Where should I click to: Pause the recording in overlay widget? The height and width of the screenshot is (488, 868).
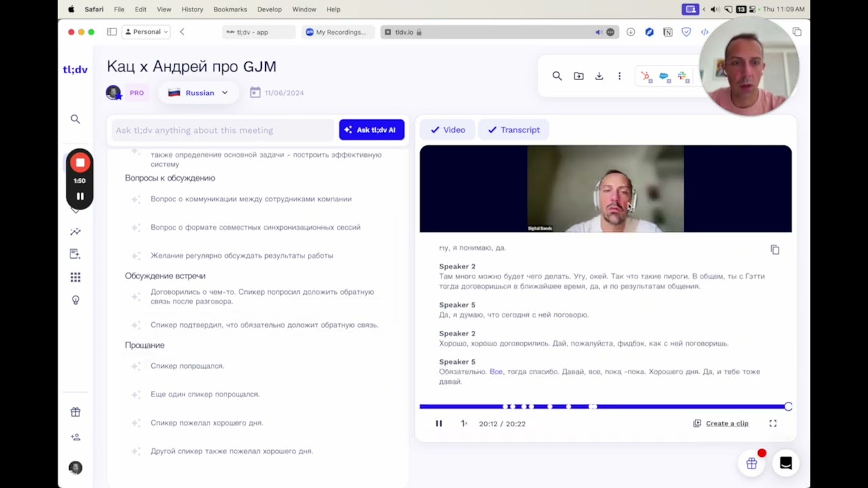[80, 197]
